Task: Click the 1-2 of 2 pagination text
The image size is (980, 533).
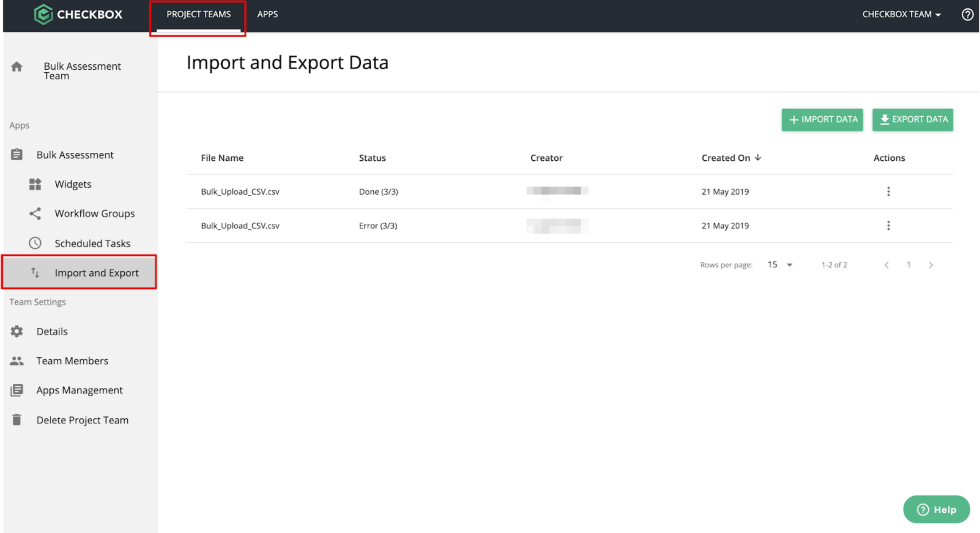Action: coord(834,265)
